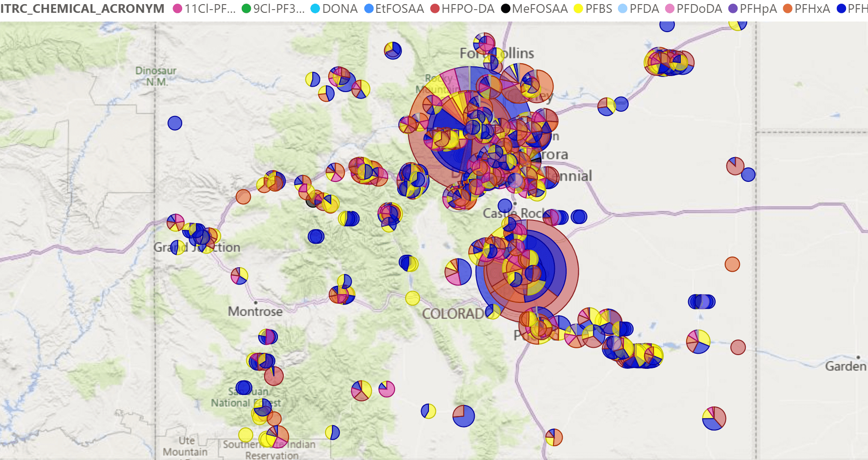Screen dimensions: 868x460
Task: Click the EtFOSAA legend entry
Action: pyautogui.click(x=394, y=9)
